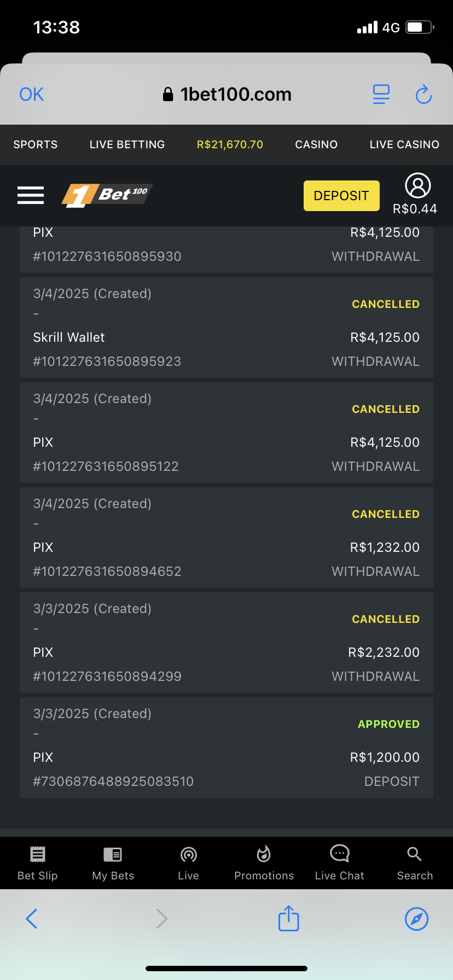453x980 pixels.
Task: Start a Live Chat
Action: click(x=339, y=863)
